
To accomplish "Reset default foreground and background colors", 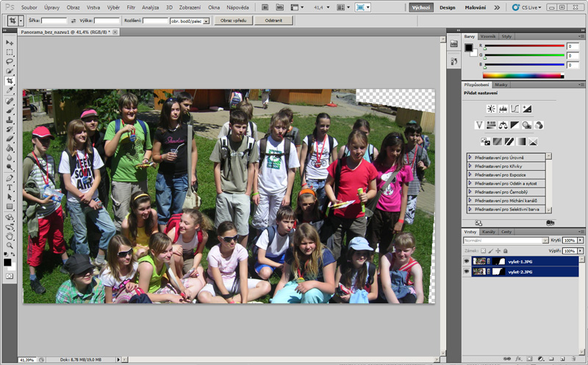I will tap(6, 255).
